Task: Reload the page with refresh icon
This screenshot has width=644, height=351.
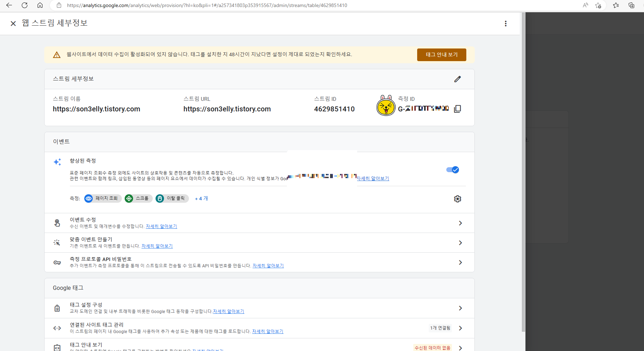Action: tap(25, 5)
